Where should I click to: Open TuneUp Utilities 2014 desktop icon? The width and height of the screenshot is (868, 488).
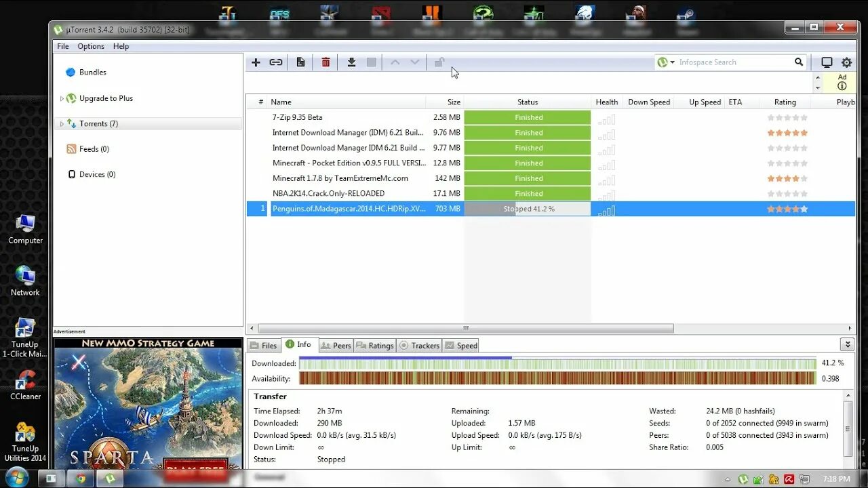pyautogui.click(x=25, y=442)
